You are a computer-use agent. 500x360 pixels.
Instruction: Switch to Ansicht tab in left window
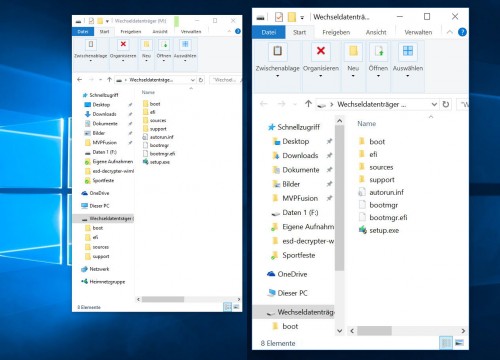(160, 32)
